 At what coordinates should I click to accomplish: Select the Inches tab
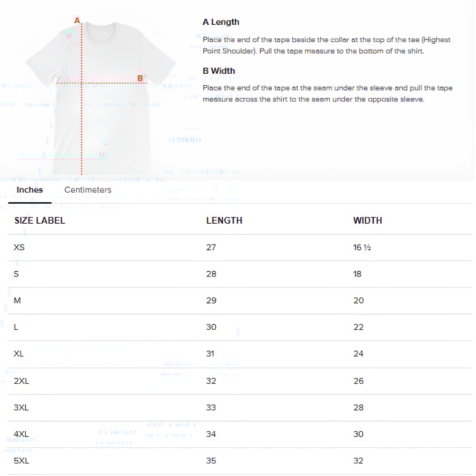(30, 190)
